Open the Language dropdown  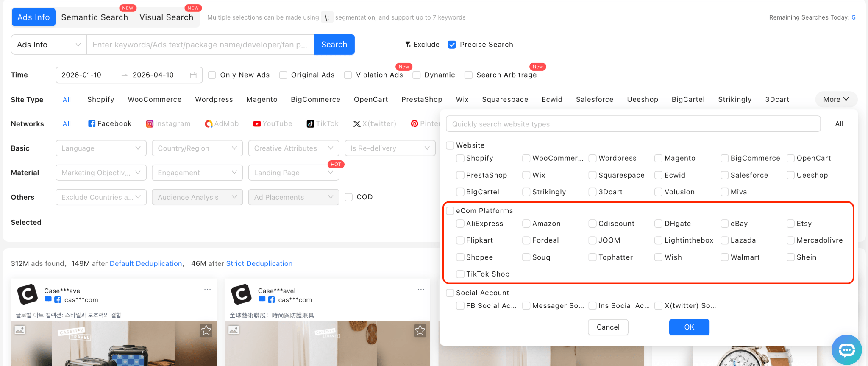101,148
